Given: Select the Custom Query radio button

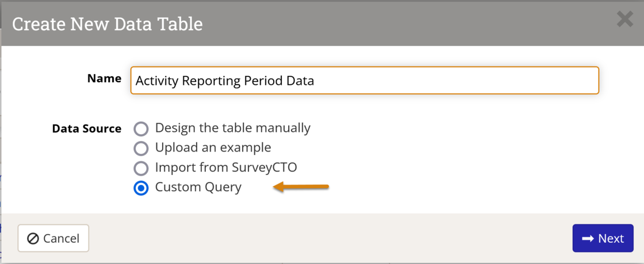Looking at the screenshot, I should (x=141, y=188).
